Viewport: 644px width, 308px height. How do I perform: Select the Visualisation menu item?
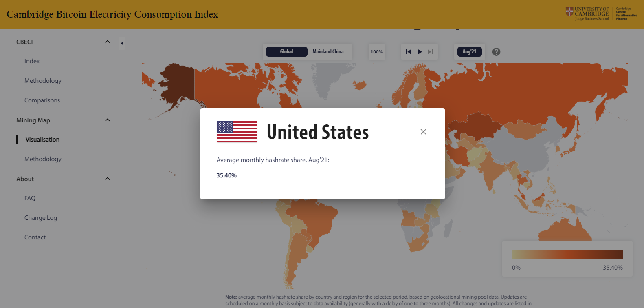point(42,140)
